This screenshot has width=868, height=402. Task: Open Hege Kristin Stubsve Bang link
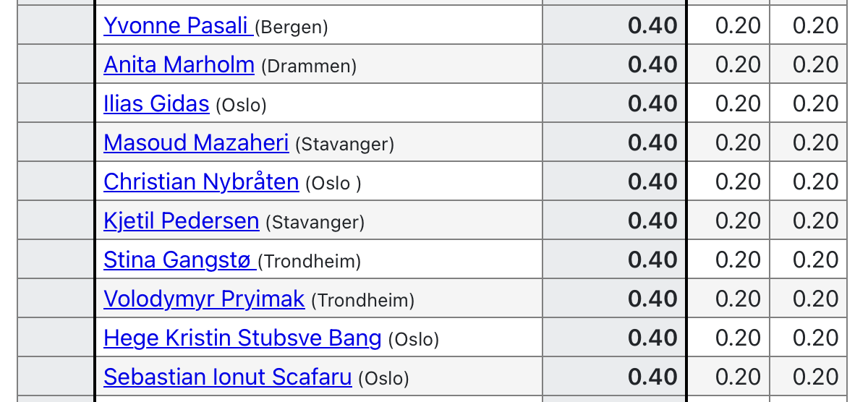(x=242, y=338)
